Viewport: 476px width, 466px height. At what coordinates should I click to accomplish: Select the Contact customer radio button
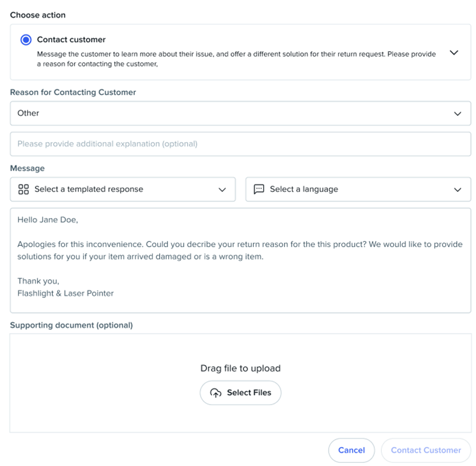[25, 40]
